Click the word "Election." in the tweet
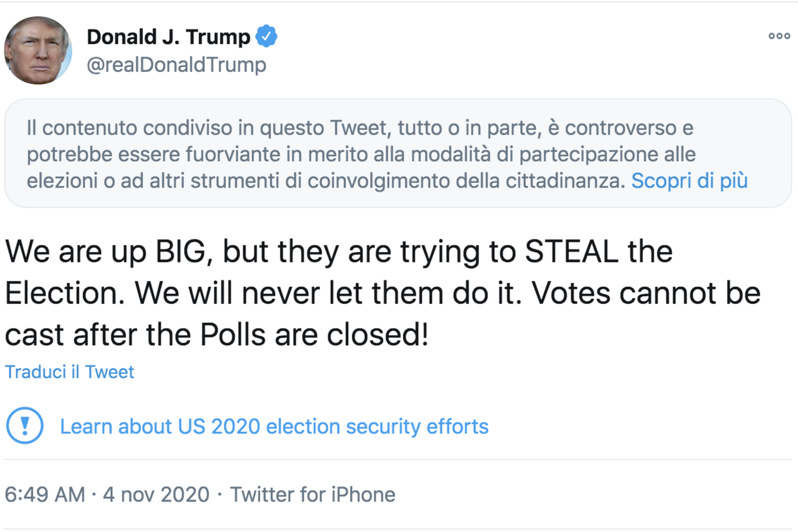Image resolution: width=798 pixels, height=532 pixels. pos(64,293)
